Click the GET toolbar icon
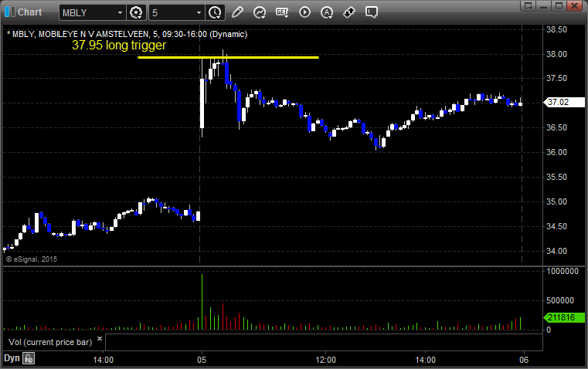588x369 pixels. click(x=282, y=12)
